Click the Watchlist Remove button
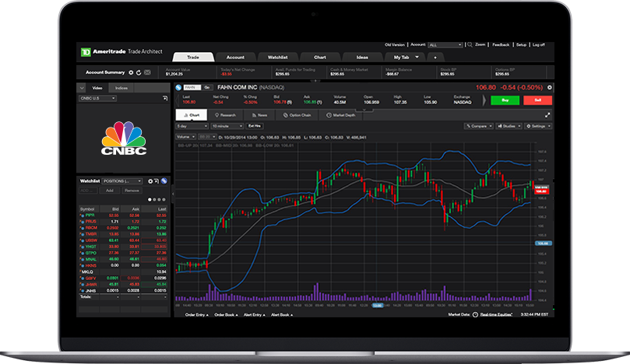 (x=132, y=191)
